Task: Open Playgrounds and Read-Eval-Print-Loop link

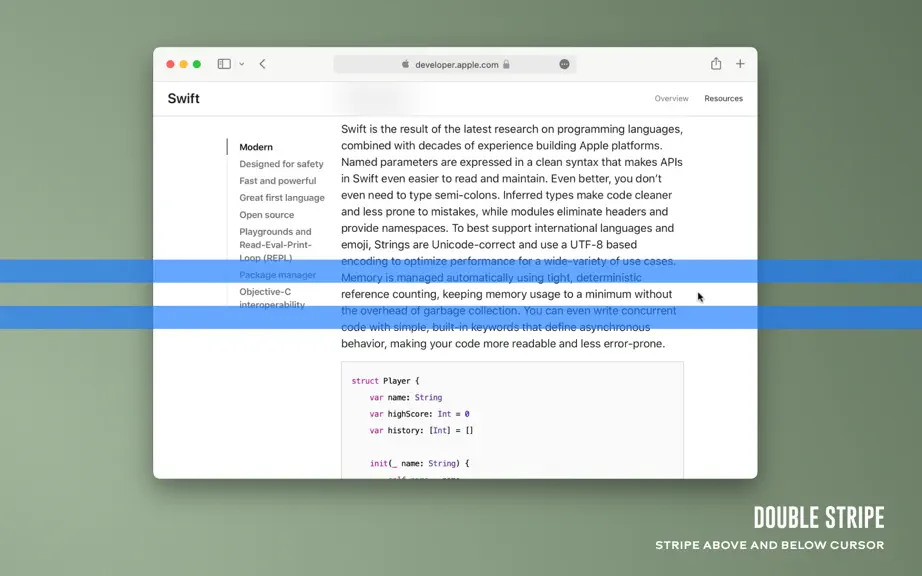Action: [275, 245]
